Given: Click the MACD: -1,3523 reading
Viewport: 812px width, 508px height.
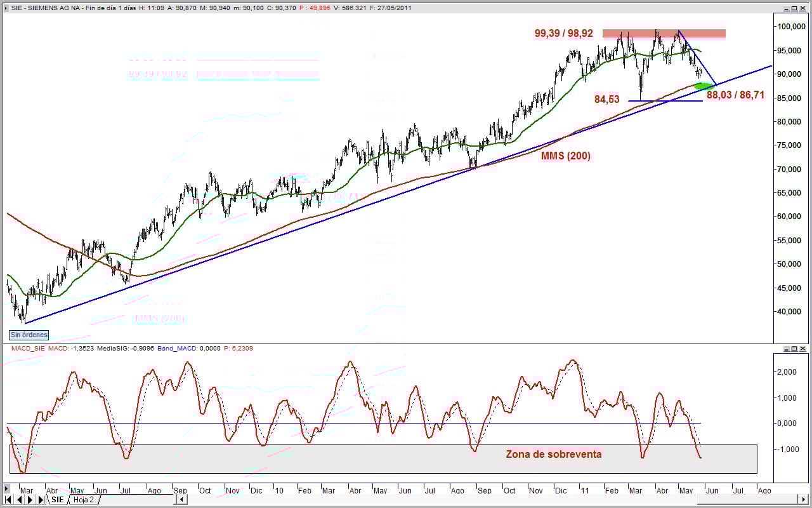Looking at the screenshot, I should point(70,348).
